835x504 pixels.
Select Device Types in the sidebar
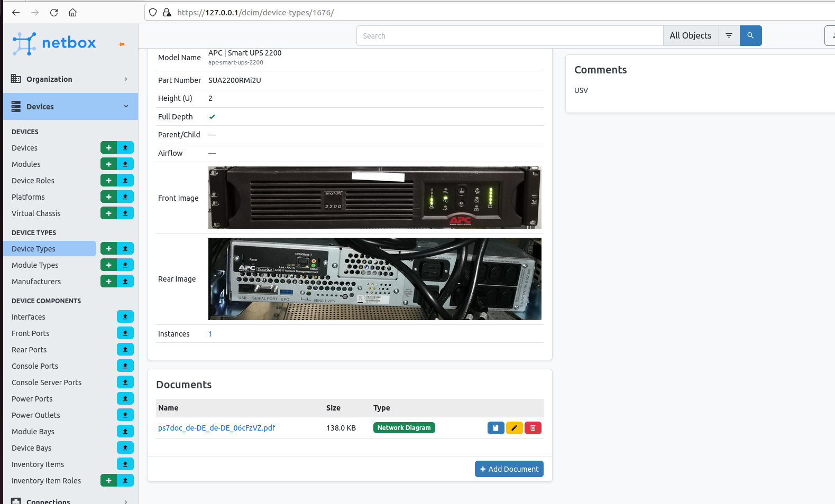(x=50, y=249)
